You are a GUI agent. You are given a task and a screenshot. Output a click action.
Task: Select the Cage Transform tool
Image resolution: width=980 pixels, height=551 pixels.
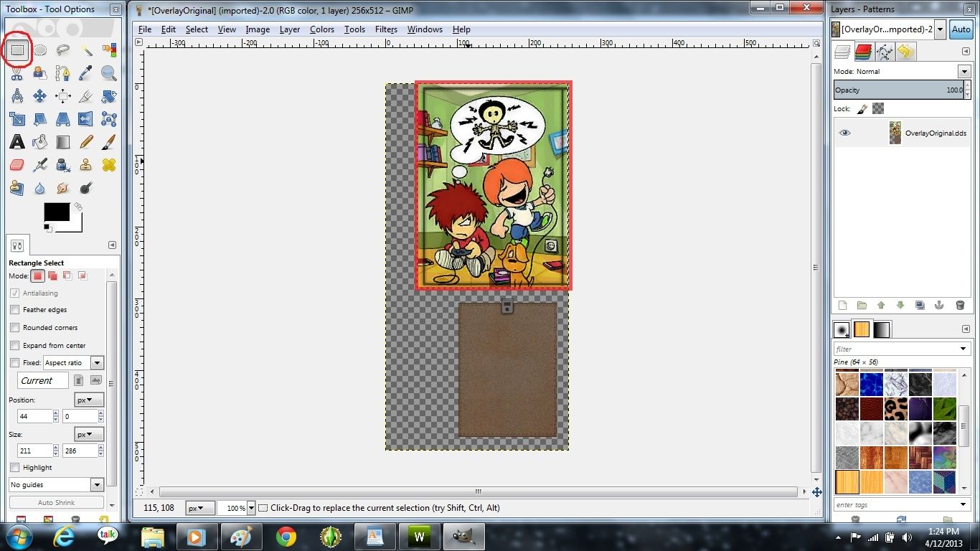109,119
